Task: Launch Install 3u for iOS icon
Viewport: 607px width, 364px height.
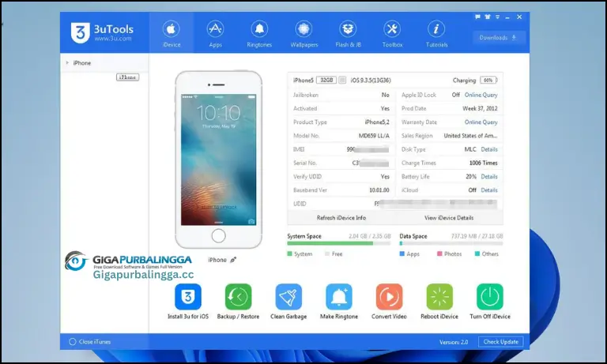Action: [188, 297]
